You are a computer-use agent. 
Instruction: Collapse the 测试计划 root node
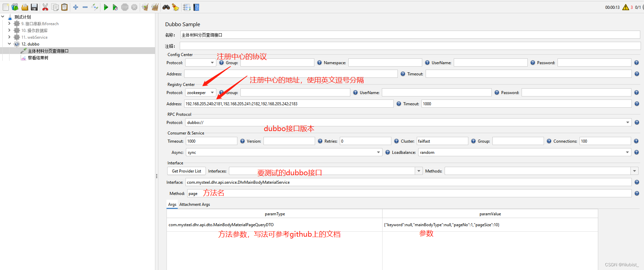(3, 17)
